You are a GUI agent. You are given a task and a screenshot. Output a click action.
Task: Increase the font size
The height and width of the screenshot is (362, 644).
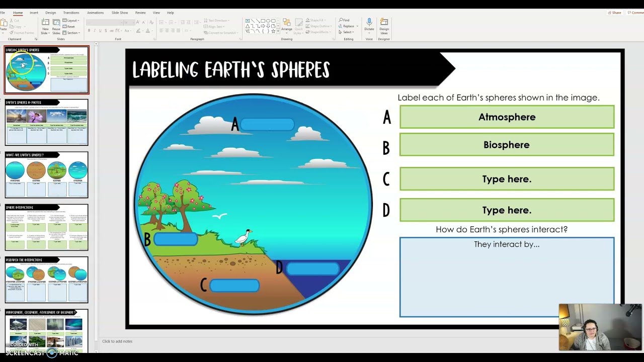pyautogui.click(x=138, y=23)
